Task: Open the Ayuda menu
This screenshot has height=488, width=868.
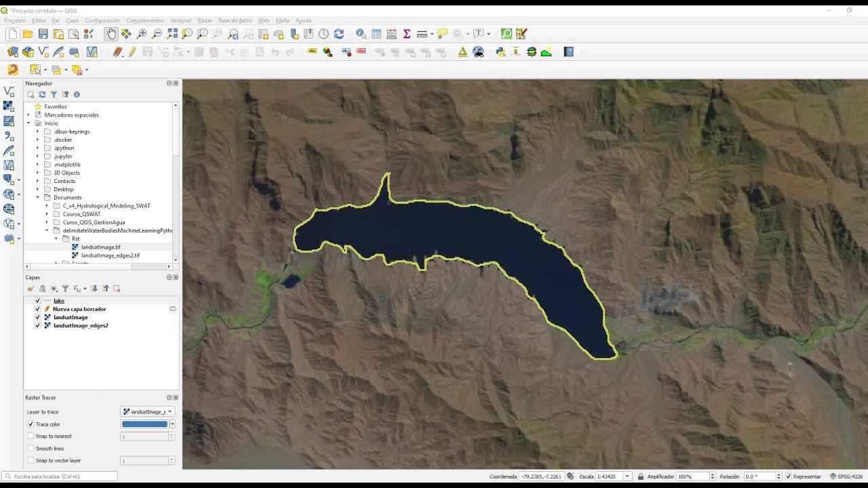Action: (303, 21)
